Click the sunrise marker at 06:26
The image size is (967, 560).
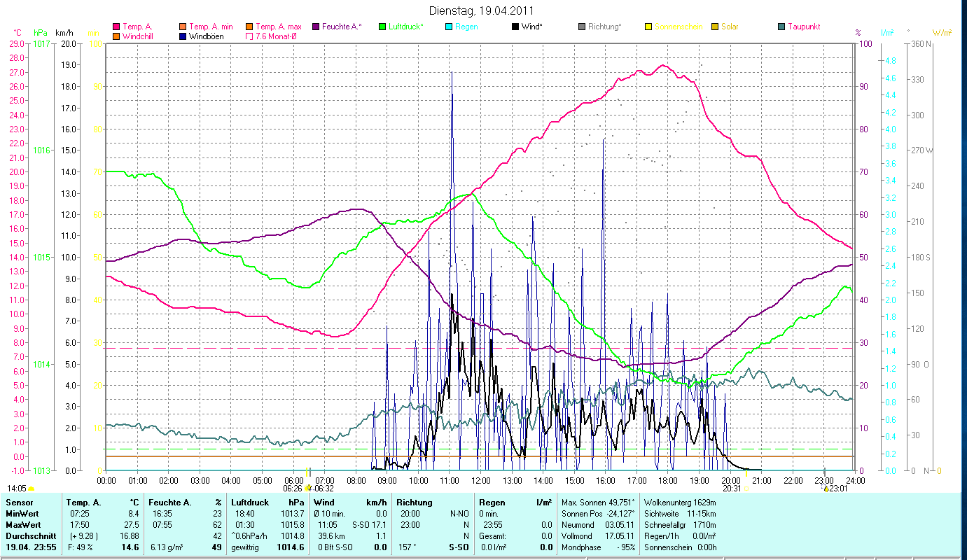(x=307, y=488)
